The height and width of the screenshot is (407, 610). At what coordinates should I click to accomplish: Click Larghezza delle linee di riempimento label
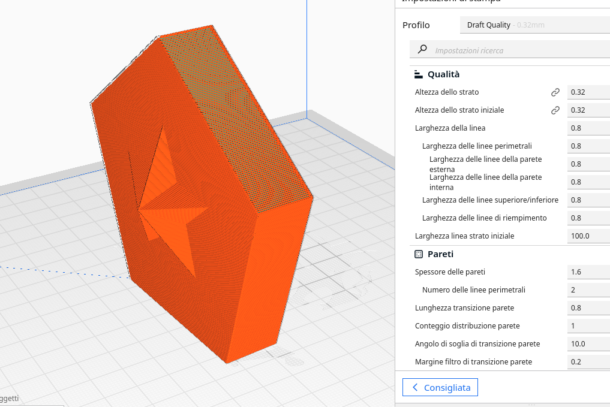(484, 218)
